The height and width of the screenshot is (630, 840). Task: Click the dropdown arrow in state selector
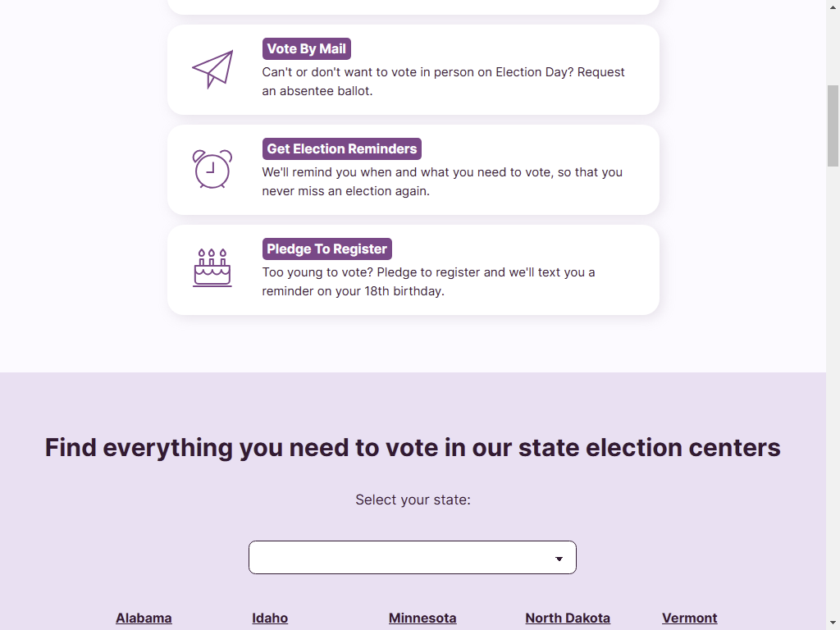559,559
